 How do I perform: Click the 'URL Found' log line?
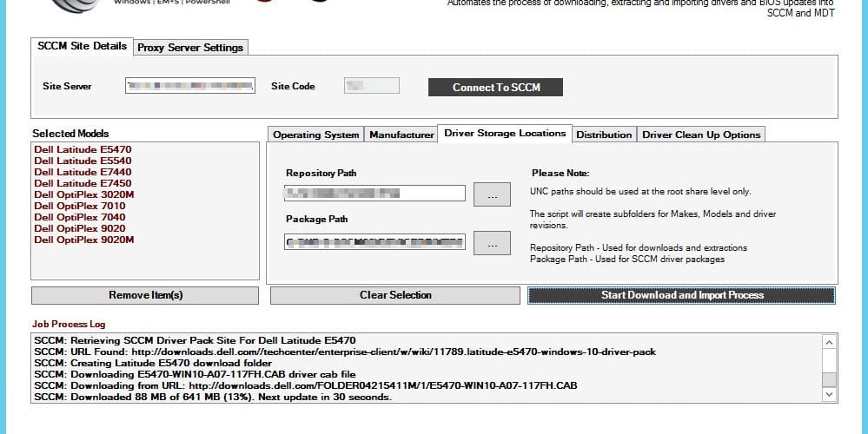click(345, 352)
